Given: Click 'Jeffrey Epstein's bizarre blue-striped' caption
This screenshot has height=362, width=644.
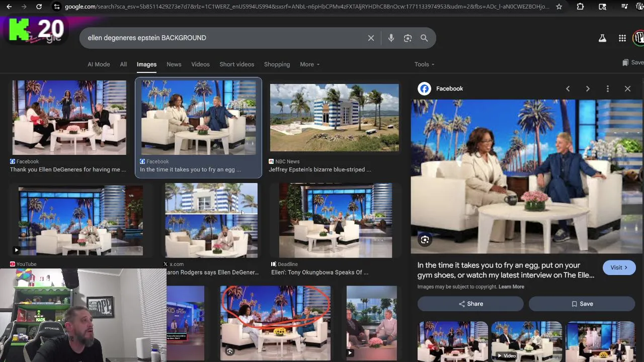Looking at the screenshot, I should coord(320,169).
